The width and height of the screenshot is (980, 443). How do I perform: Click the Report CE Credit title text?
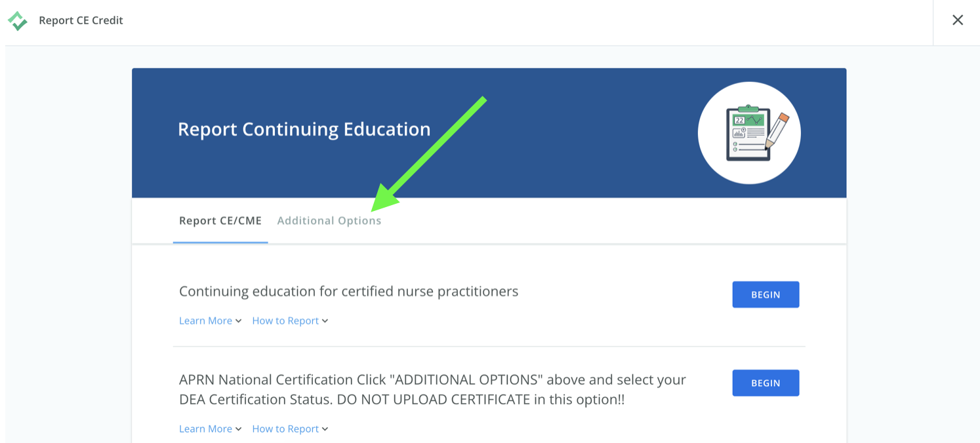81,20
